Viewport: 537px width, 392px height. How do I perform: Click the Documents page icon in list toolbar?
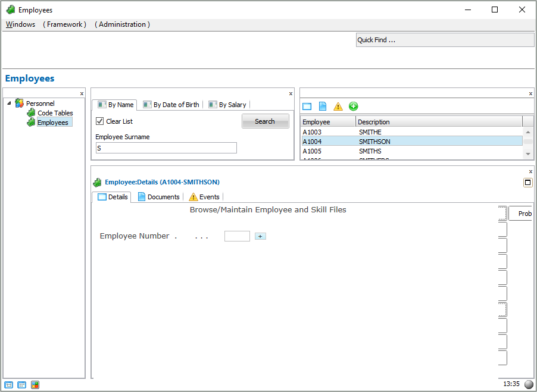[x=323, y=106]
